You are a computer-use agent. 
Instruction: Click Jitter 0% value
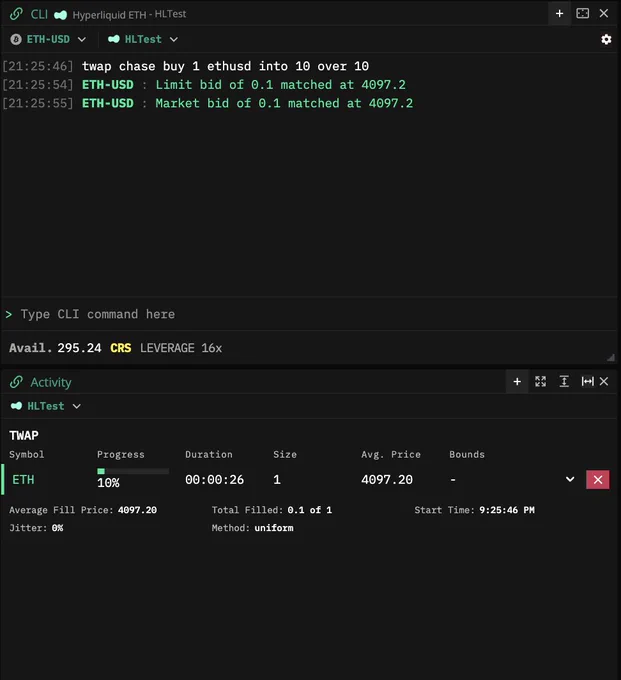point(57,528)
